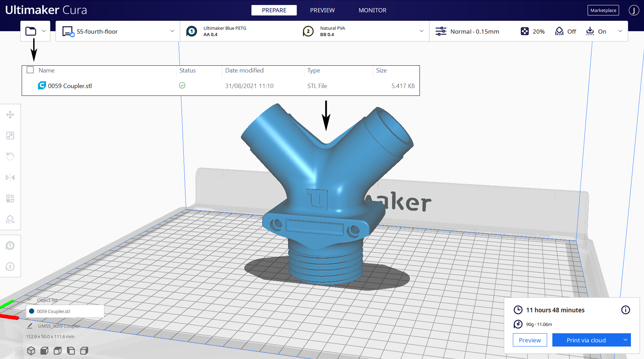Select the Mirror tool icon
Viewport: 644px width, 359px height.
coord(10,177)
